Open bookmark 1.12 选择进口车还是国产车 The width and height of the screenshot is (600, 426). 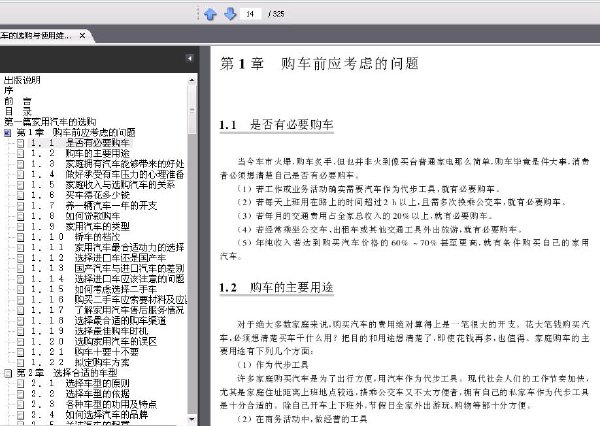pos(98,258)
